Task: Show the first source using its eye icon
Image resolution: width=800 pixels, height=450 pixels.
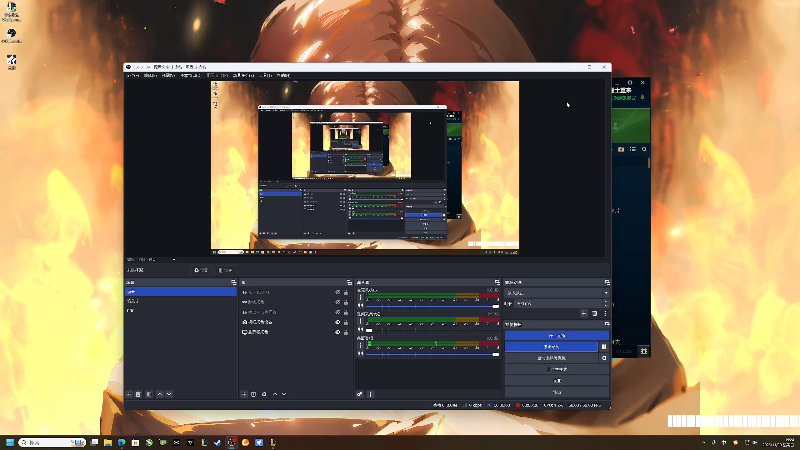Action: [x=338, y=292]
